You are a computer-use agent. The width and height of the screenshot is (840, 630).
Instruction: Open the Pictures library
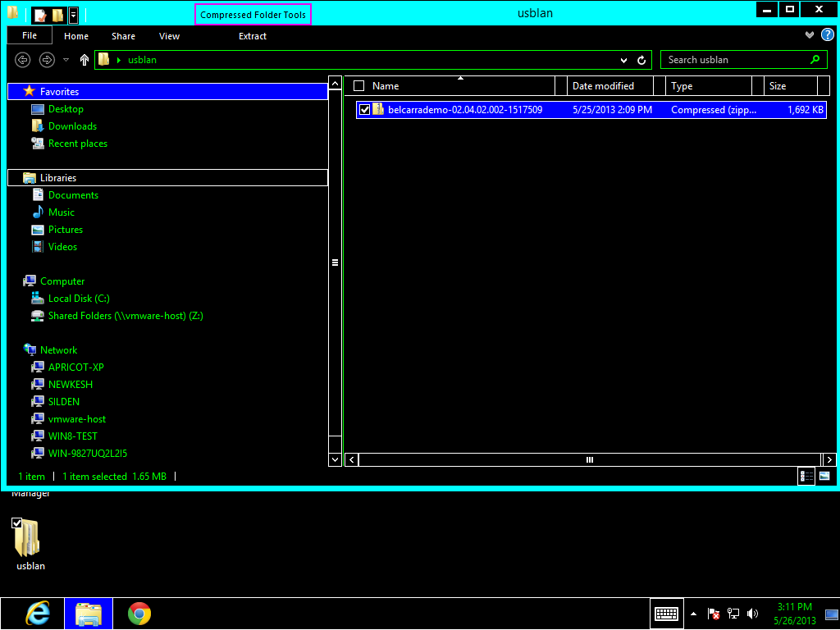click(66, 230)
